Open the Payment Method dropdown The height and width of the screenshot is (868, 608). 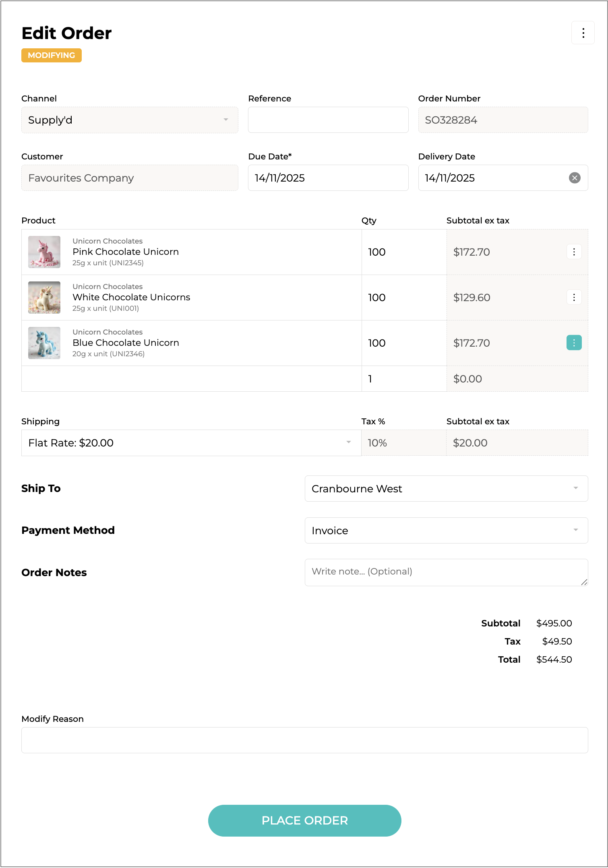446,531
